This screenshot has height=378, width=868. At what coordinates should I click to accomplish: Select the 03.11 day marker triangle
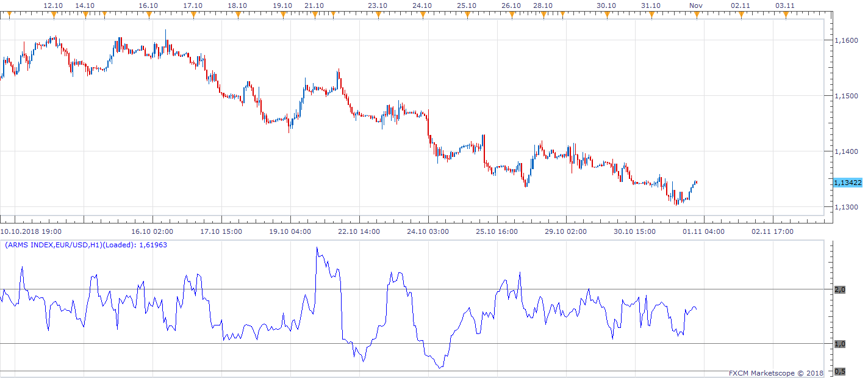[785, 15]
